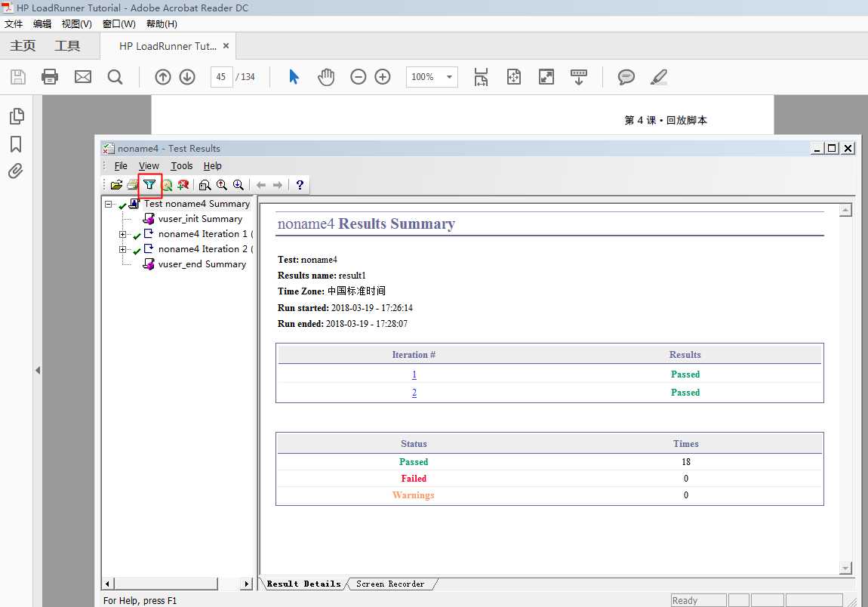
Task: Click the Passed count value 18
Action: (686, 462)
